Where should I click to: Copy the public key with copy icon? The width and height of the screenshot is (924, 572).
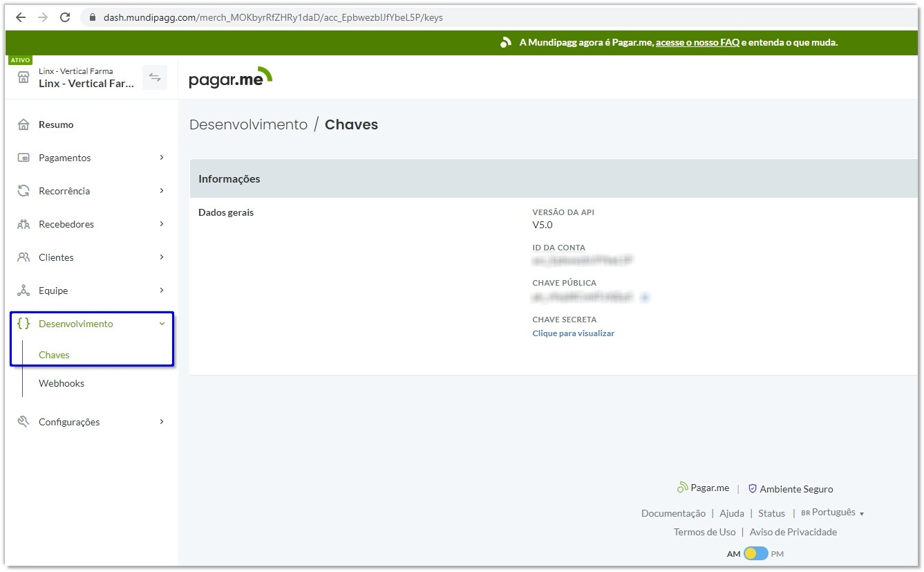click(645, 297)
